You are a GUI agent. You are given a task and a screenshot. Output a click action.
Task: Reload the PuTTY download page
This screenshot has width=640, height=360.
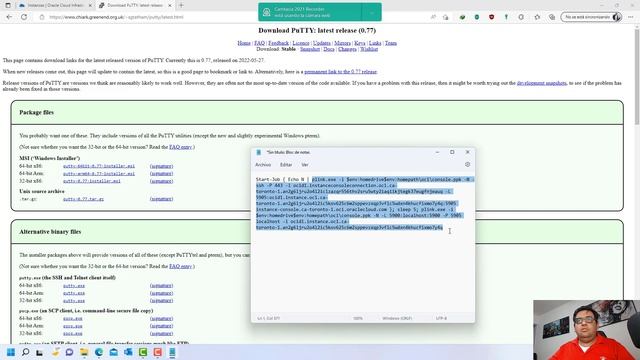coord(24,17)
